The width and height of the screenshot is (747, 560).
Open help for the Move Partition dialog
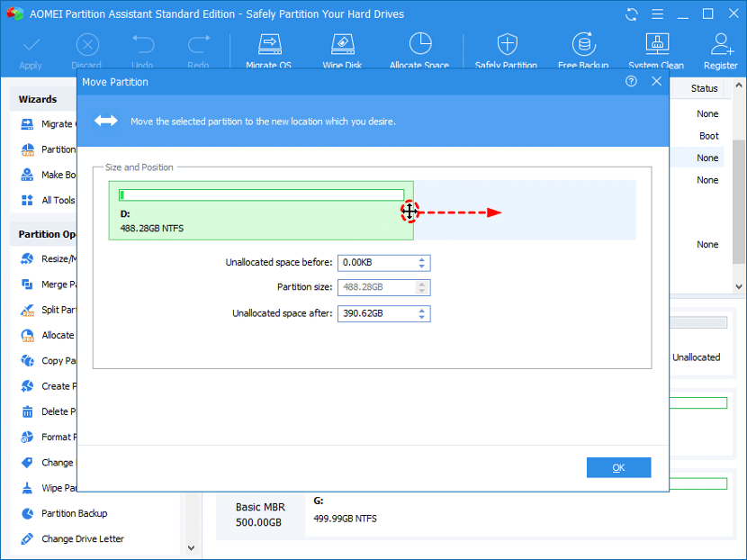(x=629, y=81)
